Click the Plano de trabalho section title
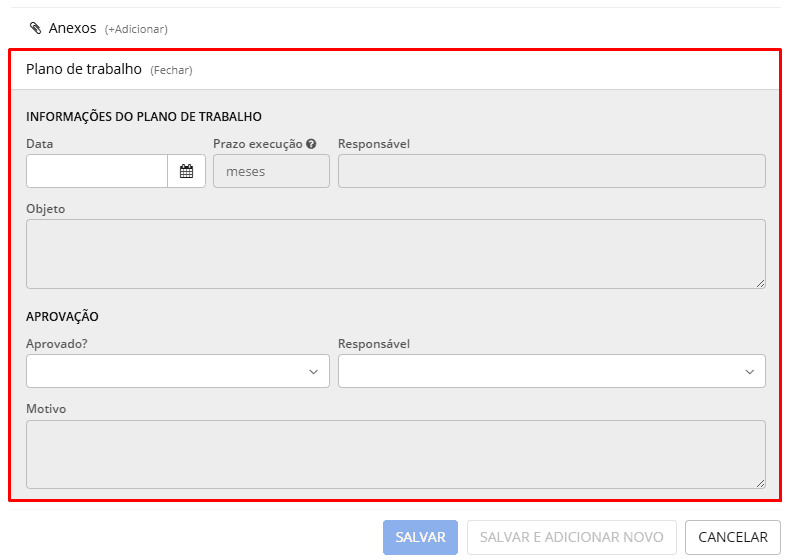The width and height of the screenshot is (790, 560). pyautogui.click(x=84, y=69)
